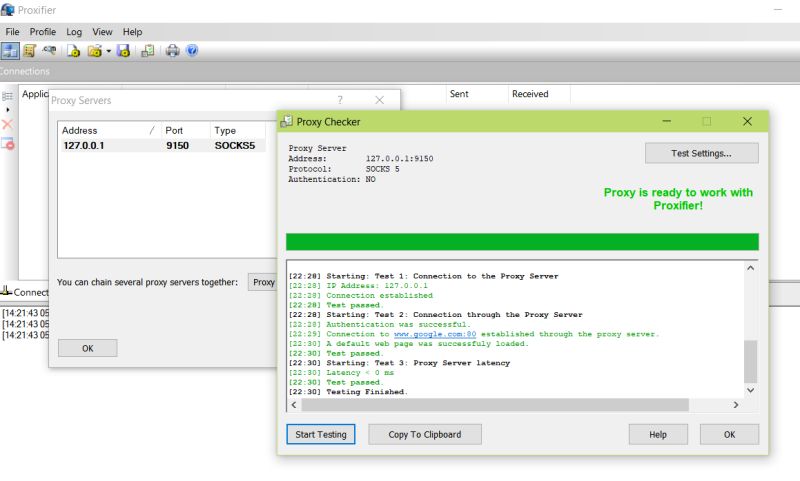Close the Proxy Checker window
800x481 pixels.
pyautogui.click(x=747, y=121)
